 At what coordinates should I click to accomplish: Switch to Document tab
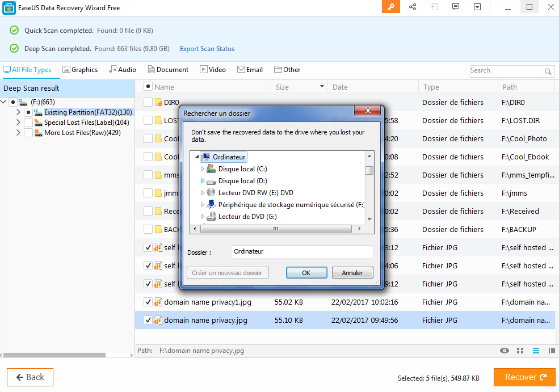click(x=169, y=70)
